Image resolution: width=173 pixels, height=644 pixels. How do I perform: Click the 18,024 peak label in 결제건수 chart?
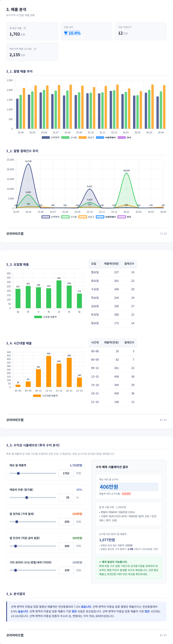point(126,170)
